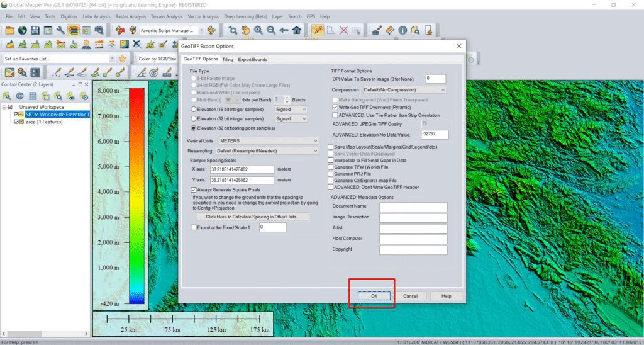Click the create area feature digitizer icon

94,73
